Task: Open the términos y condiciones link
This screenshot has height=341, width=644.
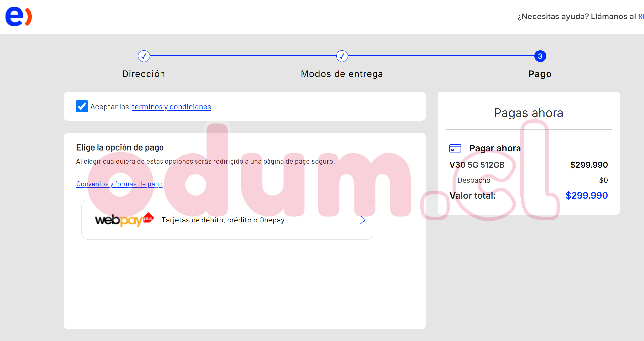Action: pyautogui.click(x=171, y=107)
